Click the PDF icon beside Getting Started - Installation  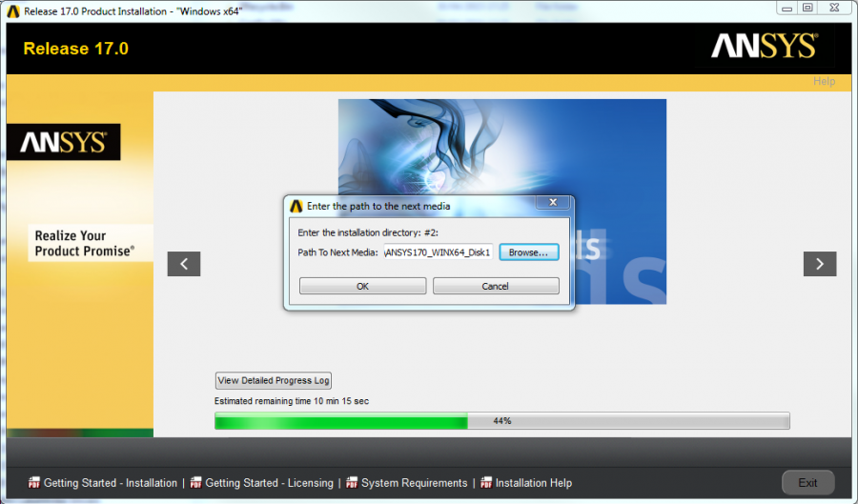(x=34, y=483)
